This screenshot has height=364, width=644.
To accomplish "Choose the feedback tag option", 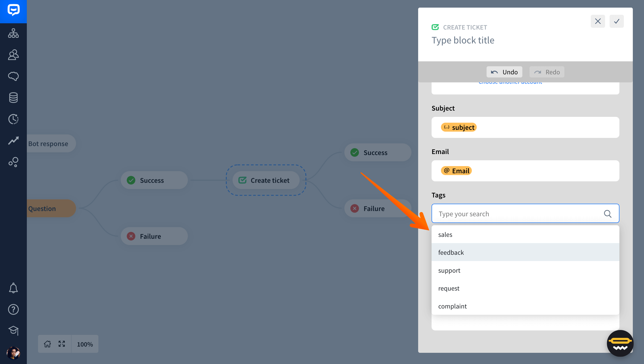I will coord(525,252).
